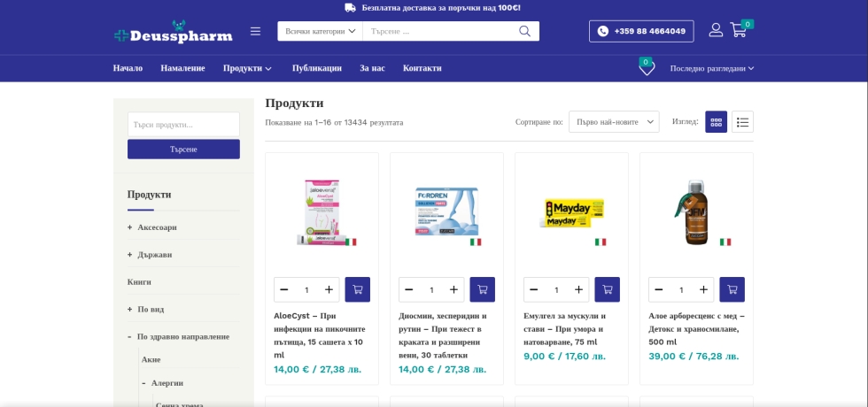Screen dimensions: 868x407
Task: Click the search magnifier icon in header
Action: pyautogui.click(x=524, y=31)
